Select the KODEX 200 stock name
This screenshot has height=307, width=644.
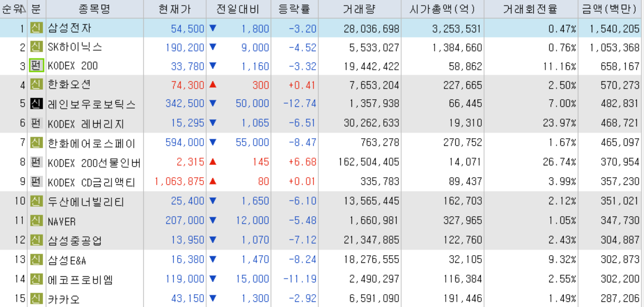pyautogui.click(x=72, y=66)
